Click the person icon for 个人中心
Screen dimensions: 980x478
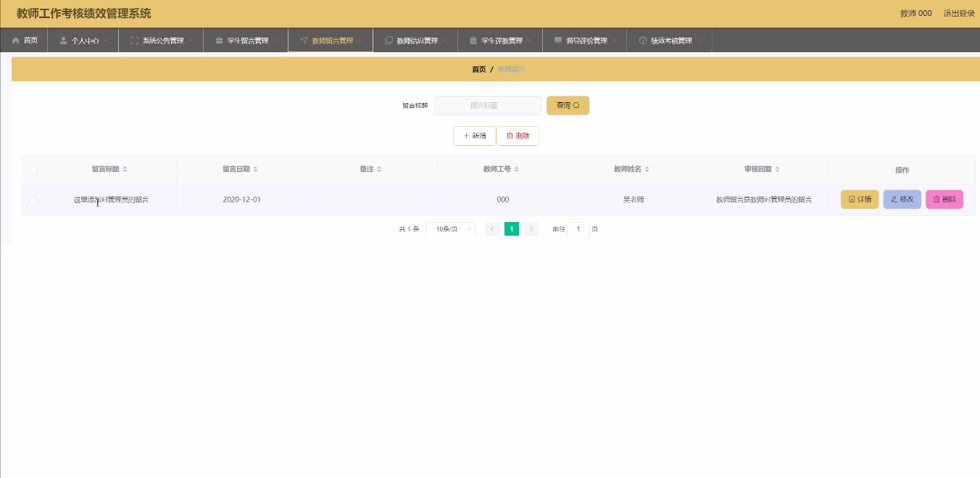click(x=63, y=41)
